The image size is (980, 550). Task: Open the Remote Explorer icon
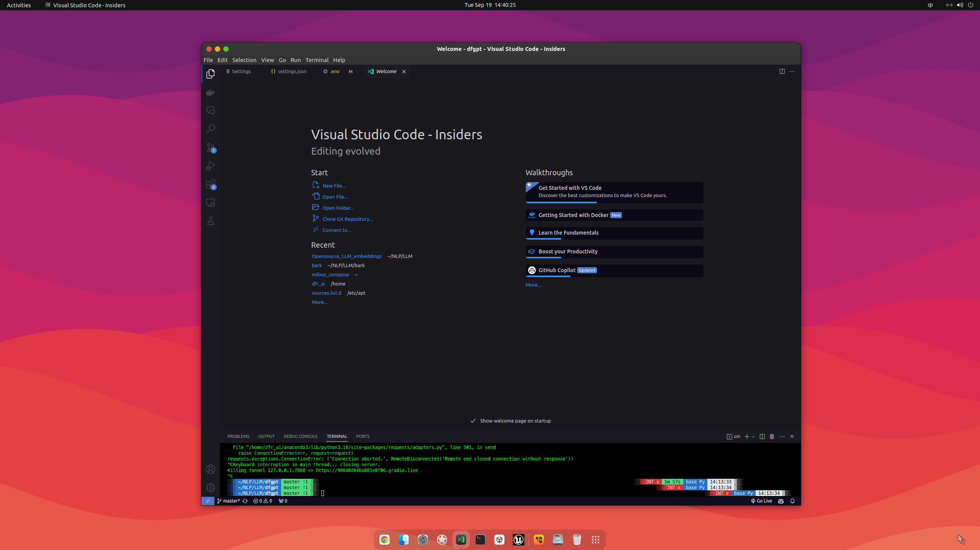coord(211,202)
